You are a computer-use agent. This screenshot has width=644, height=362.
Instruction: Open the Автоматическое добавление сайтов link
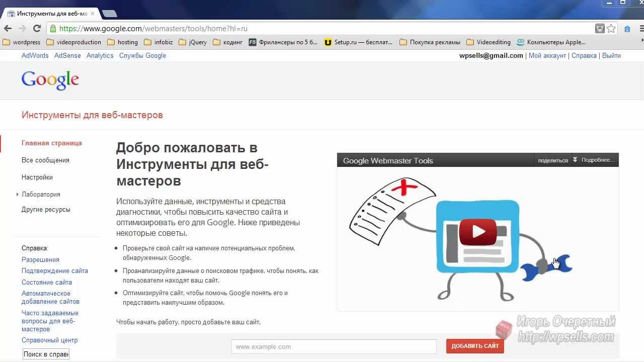click(x=50, y=297)
